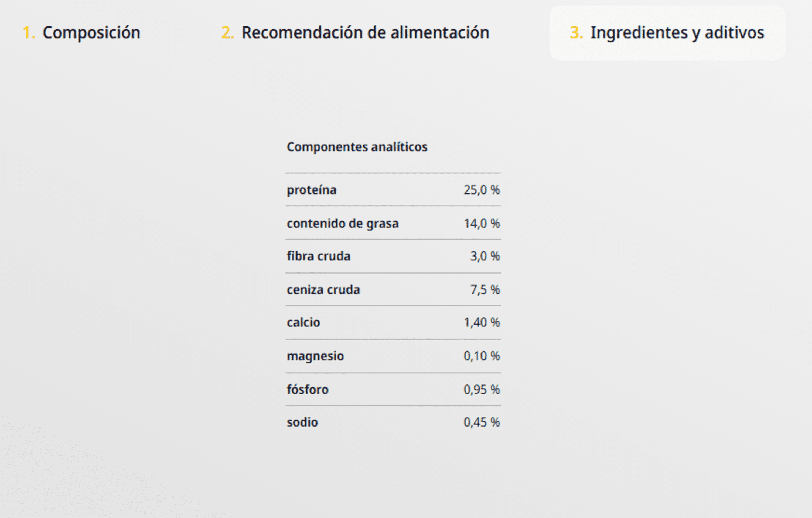This screenshot has width=812, height=518.
Task: Select the sodio row label
Action: coord(302,422)
